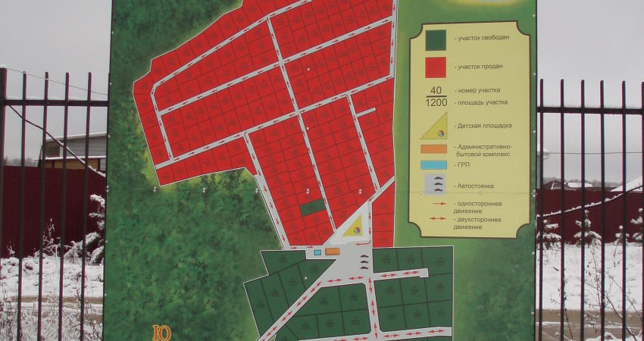This screenshot has width=644, height=341.
Task: Click the Автостоянка parking icon in the legend
Action: point(435,185)
